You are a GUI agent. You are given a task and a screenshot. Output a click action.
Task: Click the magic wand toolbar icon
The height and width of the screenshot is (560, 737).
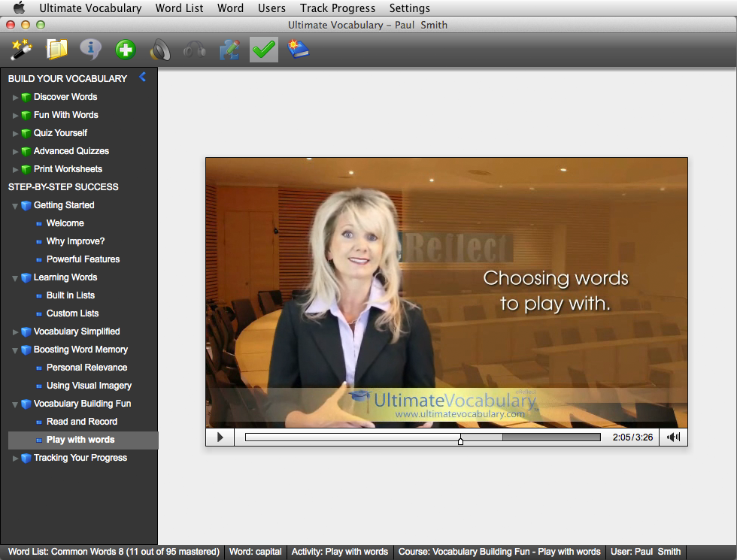coord(20,50)
